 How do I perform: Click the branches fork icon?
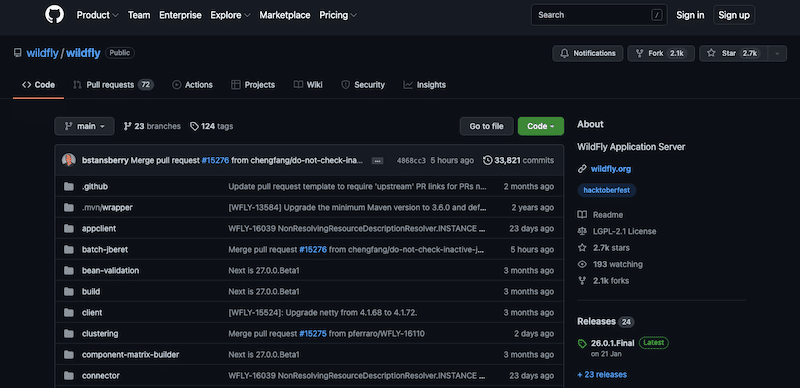click(128, 126)
